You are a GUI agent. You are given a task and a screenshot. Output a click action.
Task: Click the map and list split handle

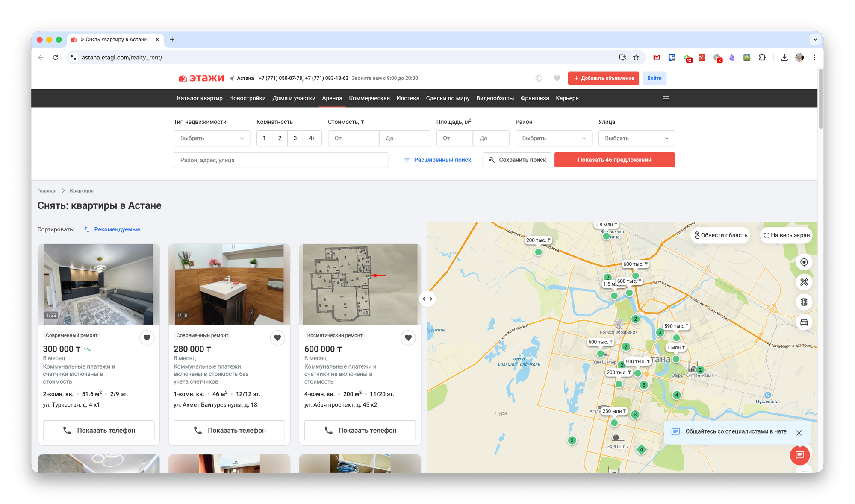click(427, 299)
